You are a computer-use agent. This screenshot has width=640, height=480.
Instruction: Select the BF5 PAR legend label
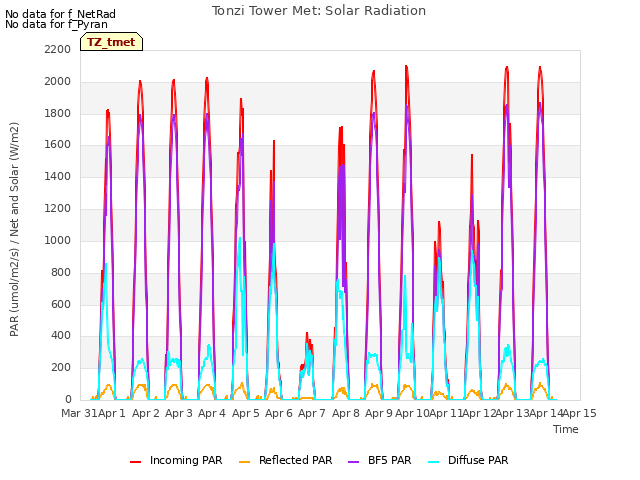click(389, 460)
